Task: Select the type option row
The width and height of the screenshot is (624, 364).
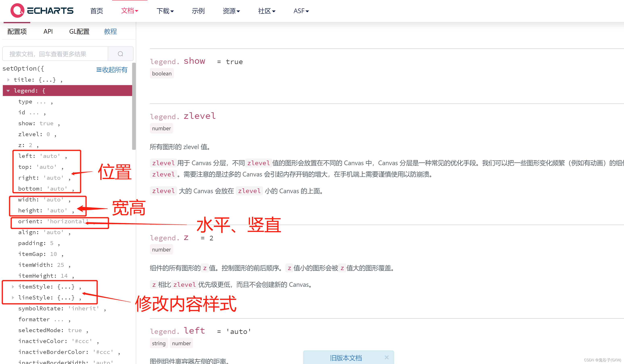Action: tap(36, 102)
